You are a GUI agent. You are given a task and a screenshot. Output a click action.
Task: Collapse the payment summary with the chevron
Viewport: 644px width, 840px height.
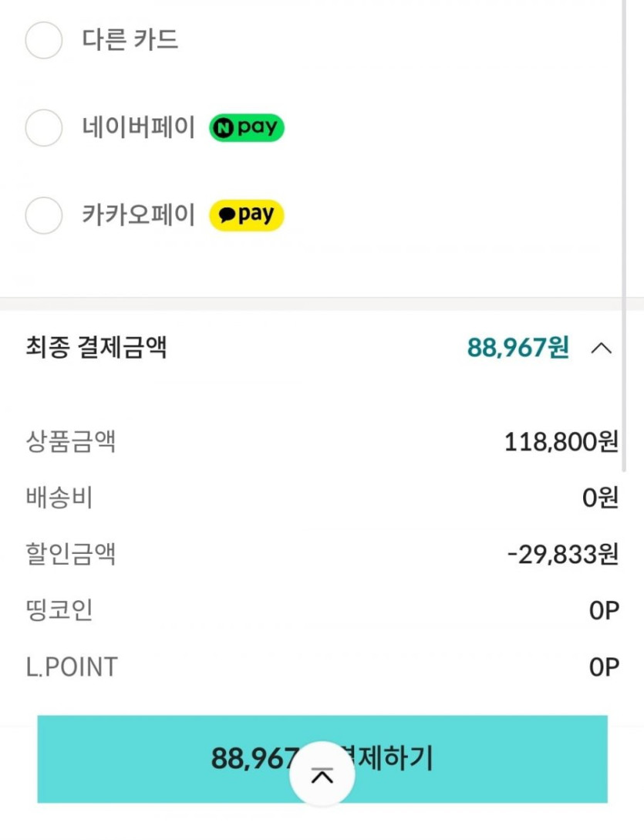(x=601, y=348)
